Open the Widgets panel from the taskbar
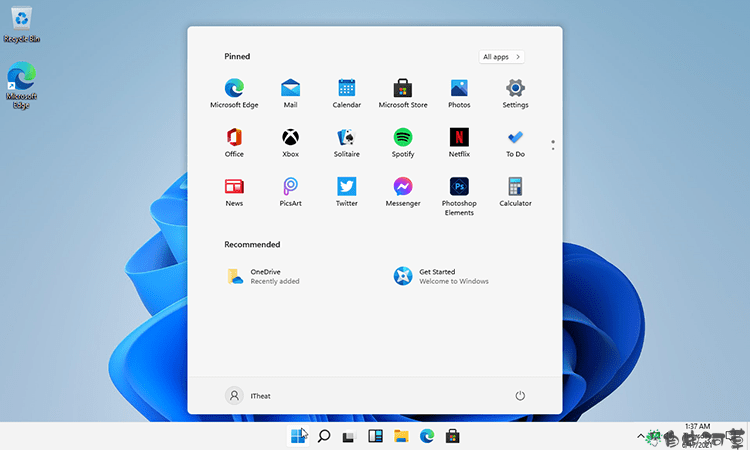Image resolution: width=750 pixels, height=450 pixels. tap(375, 436)
